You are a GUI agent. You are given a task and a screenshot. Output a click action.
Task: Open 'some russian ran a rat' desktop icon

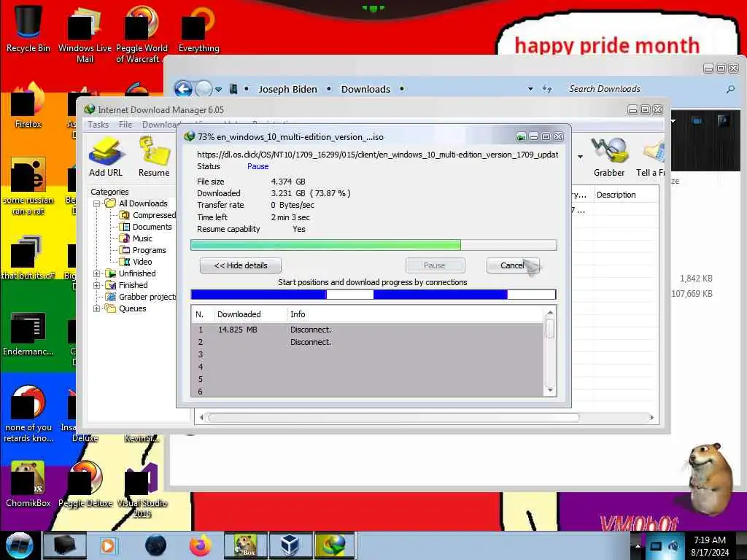tap(28, 186)
